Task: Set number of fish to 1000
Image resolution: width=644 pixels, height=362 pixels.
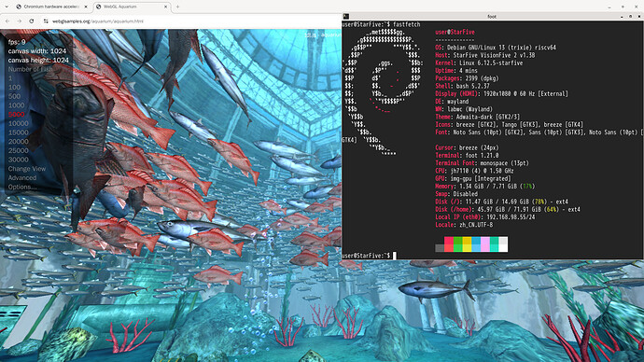Action: [x=17, y=105]
